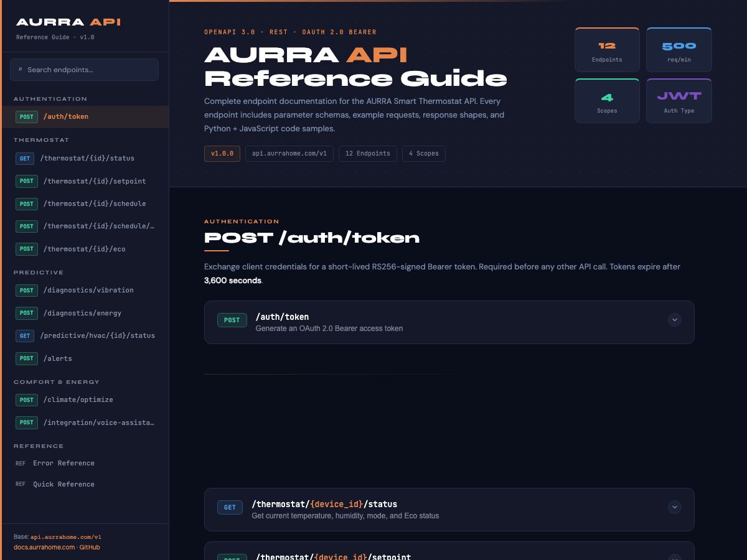Click the bold "3,600 seconds" text
The width and height of the screenshot is (747, 560).
pos(233,281)
